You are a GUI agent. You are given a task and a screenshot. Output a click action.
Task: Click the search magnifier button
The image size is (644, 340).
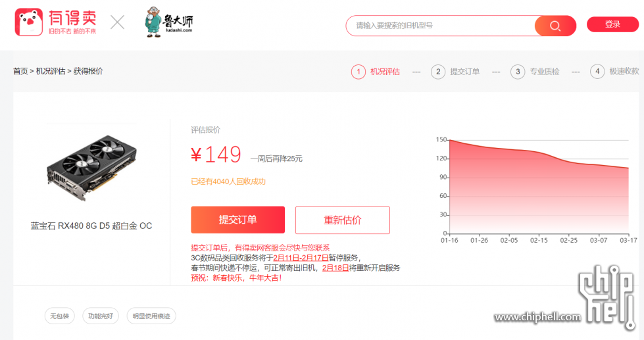tap(555, 26)
